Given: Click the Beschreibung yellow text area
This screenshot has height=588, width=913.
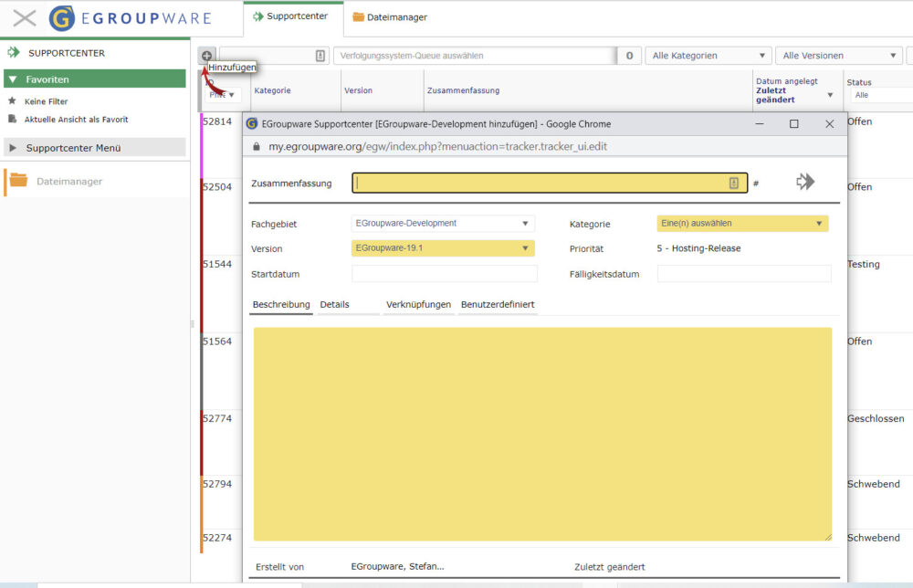Looking at the screenshot, I should [542, 434].
